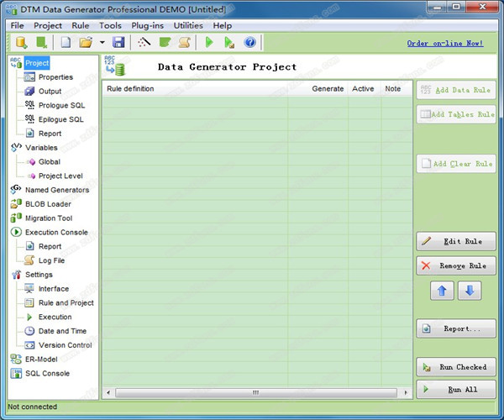This screenshot has height=420, width=504.
Task: Open Named Generators tree item
Action: click(57, 190)
